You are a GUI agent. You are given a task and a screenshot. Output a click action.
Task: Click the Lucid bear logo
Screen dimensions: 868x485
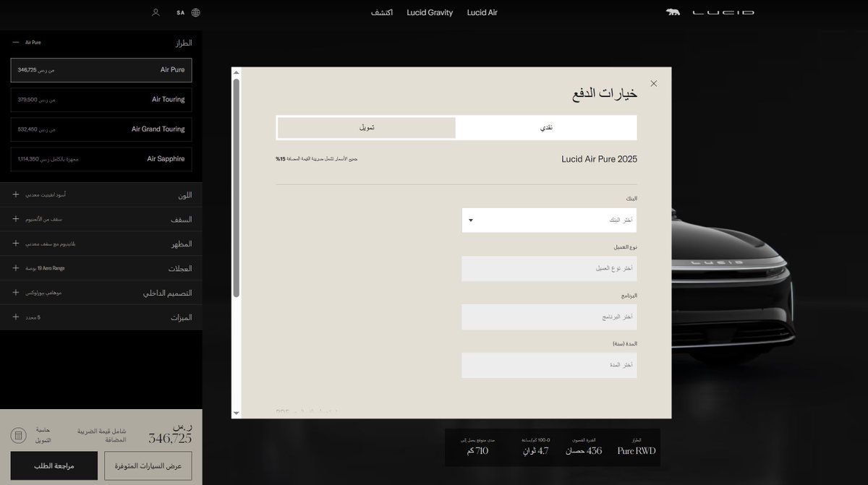tap(673, 12)
